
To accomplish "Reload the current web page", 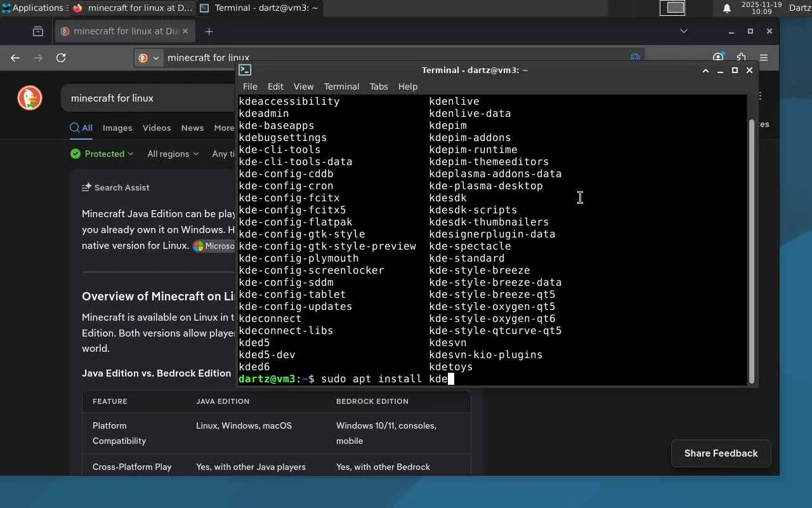I will click(61, 58).
